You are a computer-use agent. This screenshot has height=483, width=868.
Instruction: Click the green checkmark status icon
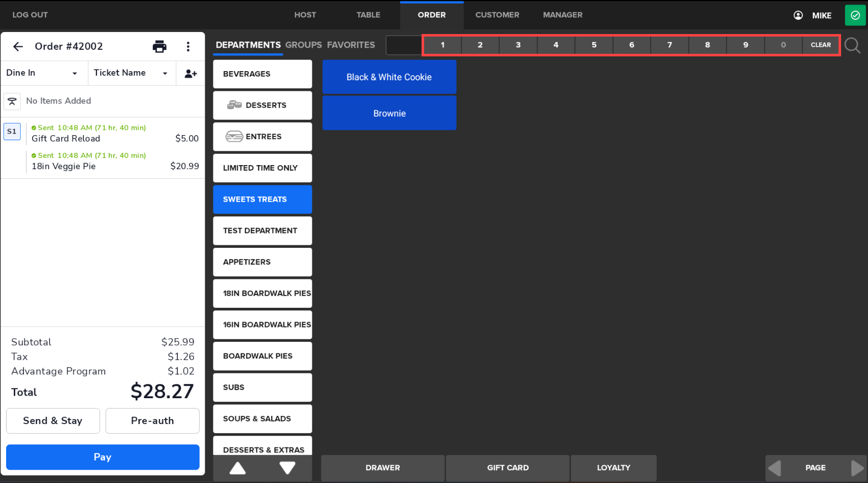[855, 15]
